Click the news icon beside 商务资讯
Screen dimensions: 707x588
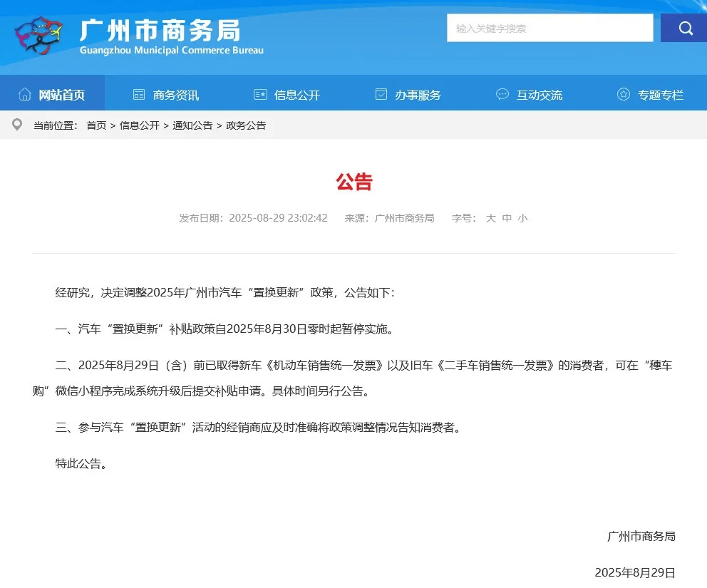(x=139, y=95)
